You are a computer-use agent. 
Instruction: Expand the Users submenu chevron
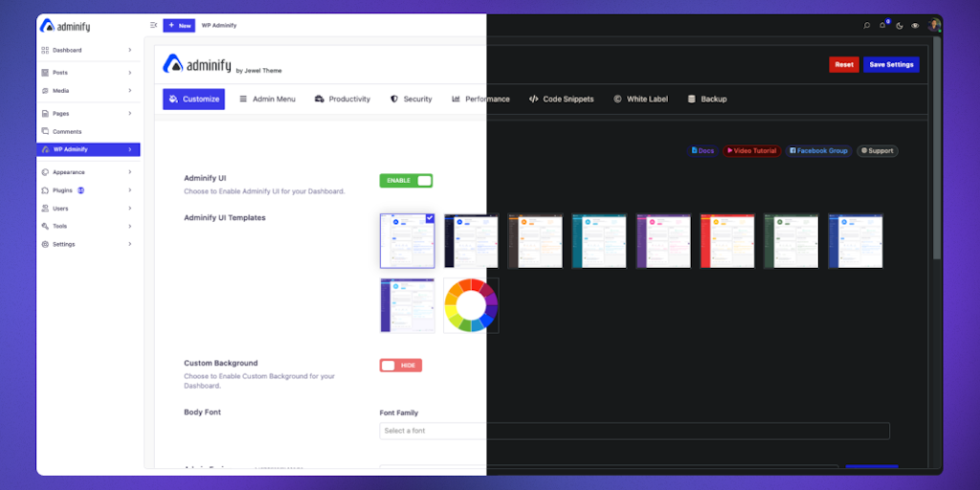point(130,208)
